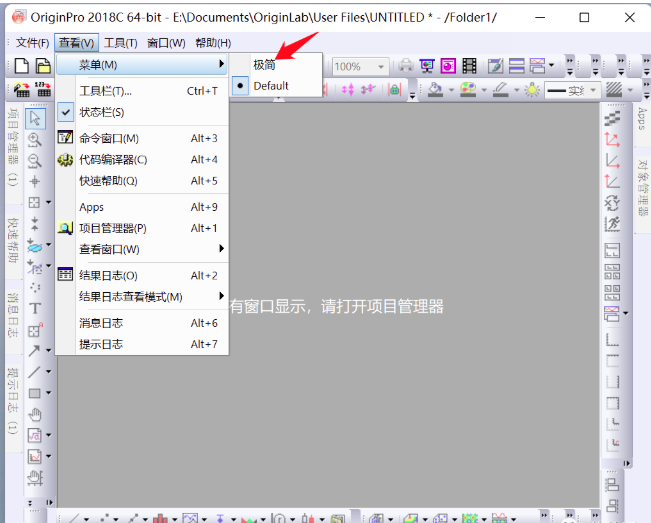Select the Rectangle tool
651x523 pixels.
point(34,393)
